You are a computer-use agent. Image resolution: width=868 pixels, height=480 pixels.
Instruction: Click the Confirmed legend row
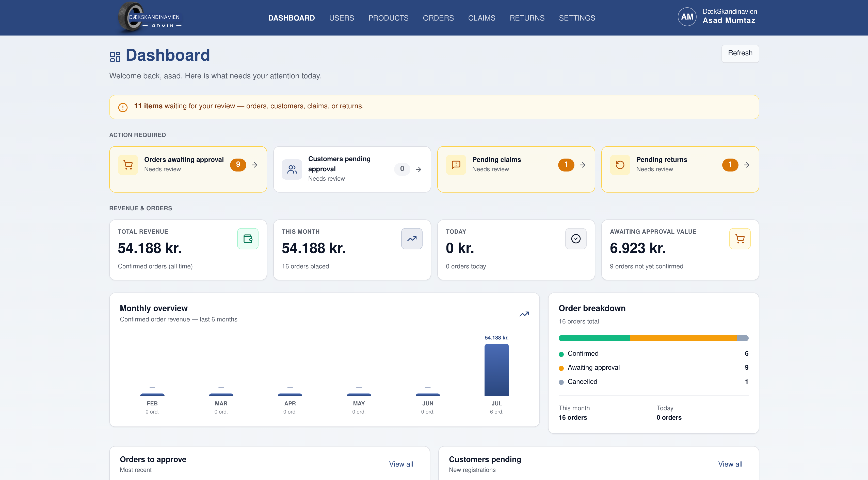click(x=653, y=353)
